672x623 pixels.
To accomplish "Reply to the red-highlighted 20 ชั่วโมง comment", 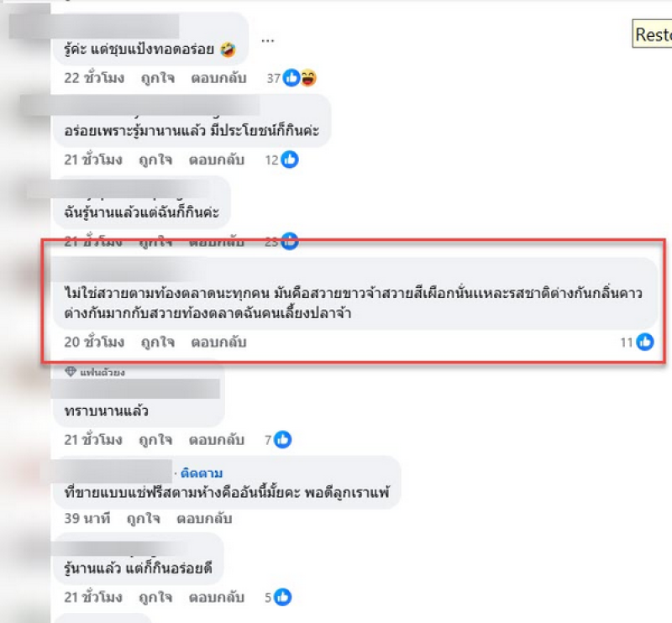I will tap(218, 343).
